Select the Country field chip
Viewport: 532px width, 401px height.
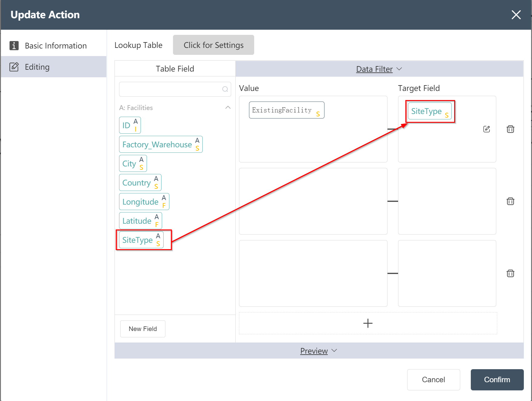pyautogui.click(x=140, y=182)
